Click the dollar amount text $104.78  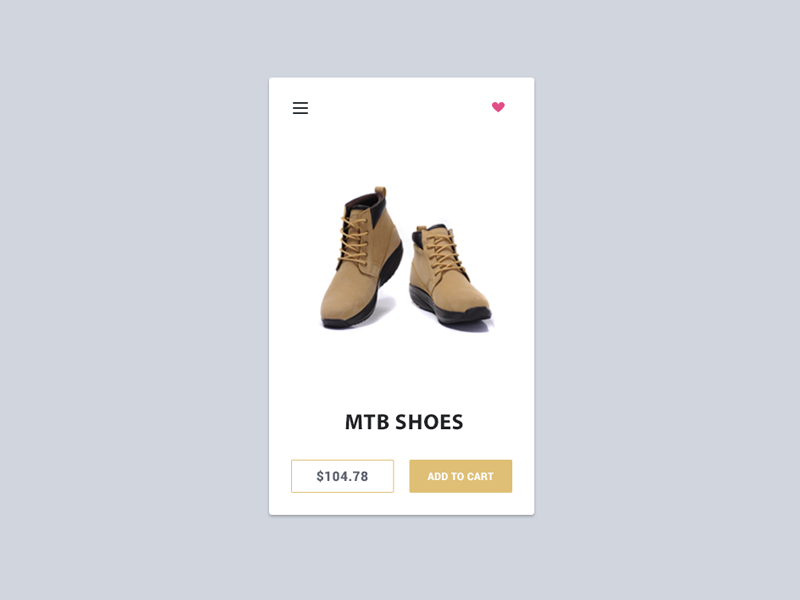pos(342,476)
